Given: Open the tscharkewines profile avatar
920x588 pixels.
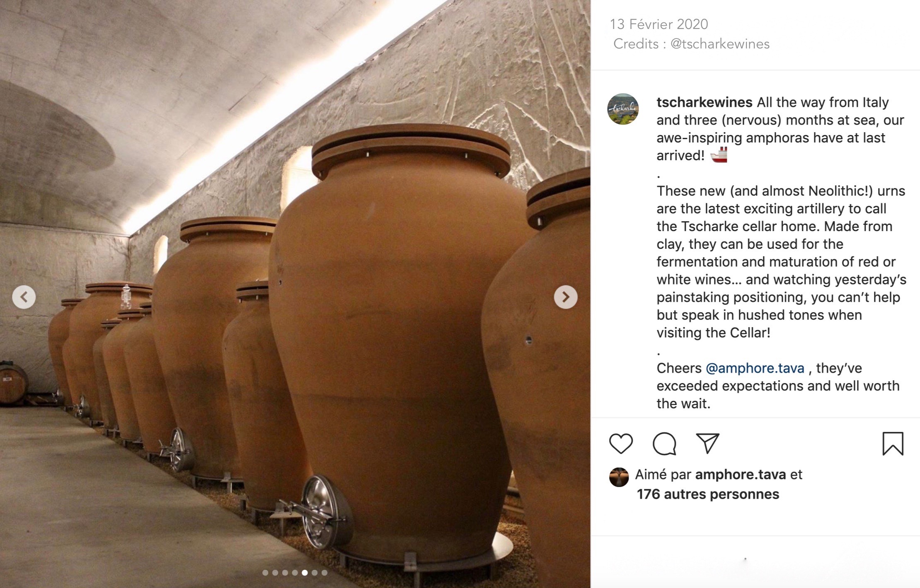Looking at the screenshot, I should pos(623,109).
